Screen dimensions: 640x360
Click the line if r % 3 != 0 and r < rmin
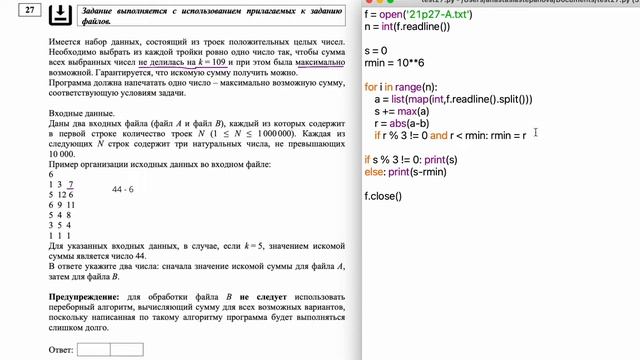click(x=450, y=136)
